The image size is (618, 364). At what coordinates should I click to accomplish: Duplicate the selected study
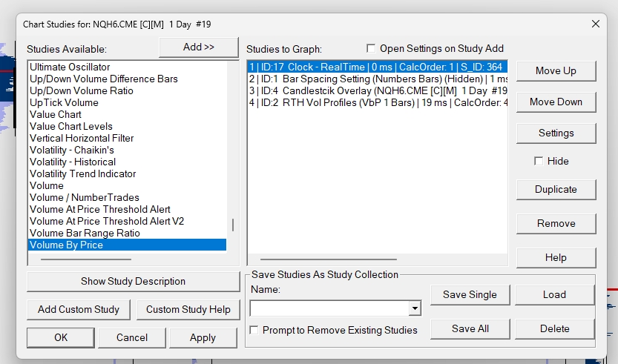click(556, 189)
